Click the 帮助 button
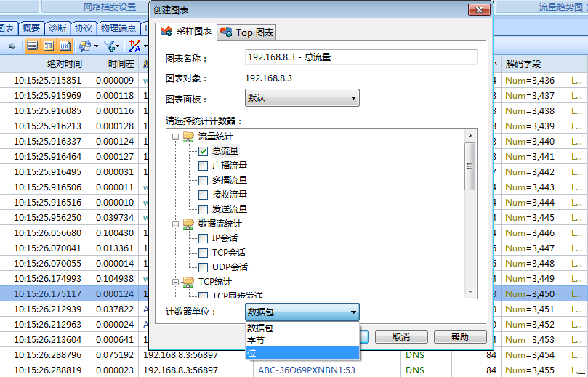The image size is (588, 377). pyautogui.click(x=460, y=336)
